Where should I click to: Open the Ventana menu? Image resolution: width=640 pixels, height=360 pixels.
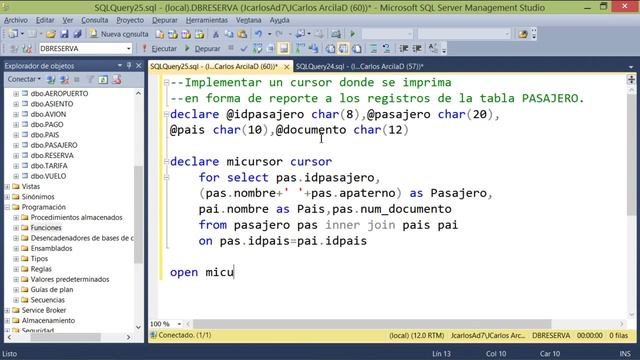(x=248, y=20)
